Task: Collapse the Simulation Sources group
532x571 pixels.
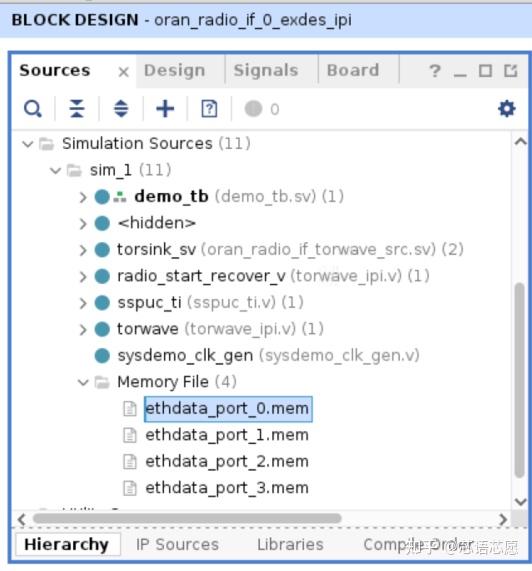Action: [28, 144]
